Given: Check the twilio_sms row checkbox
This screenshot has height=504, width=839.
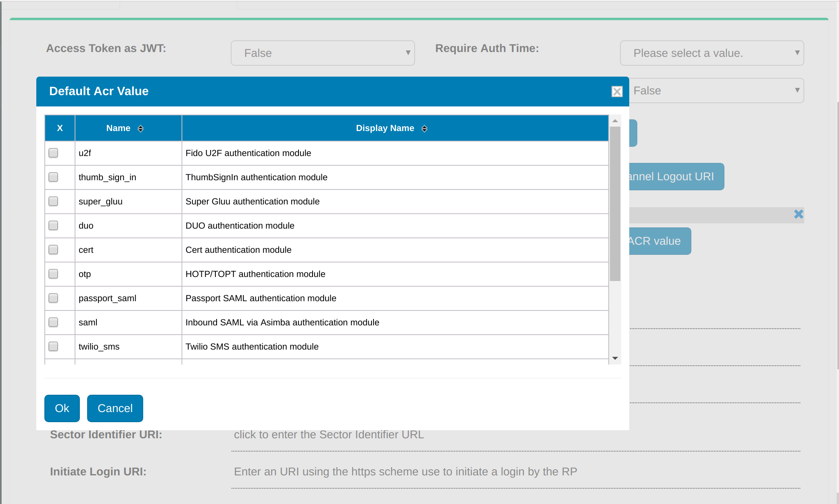Looking at the screenshot, I should (53, 347).
